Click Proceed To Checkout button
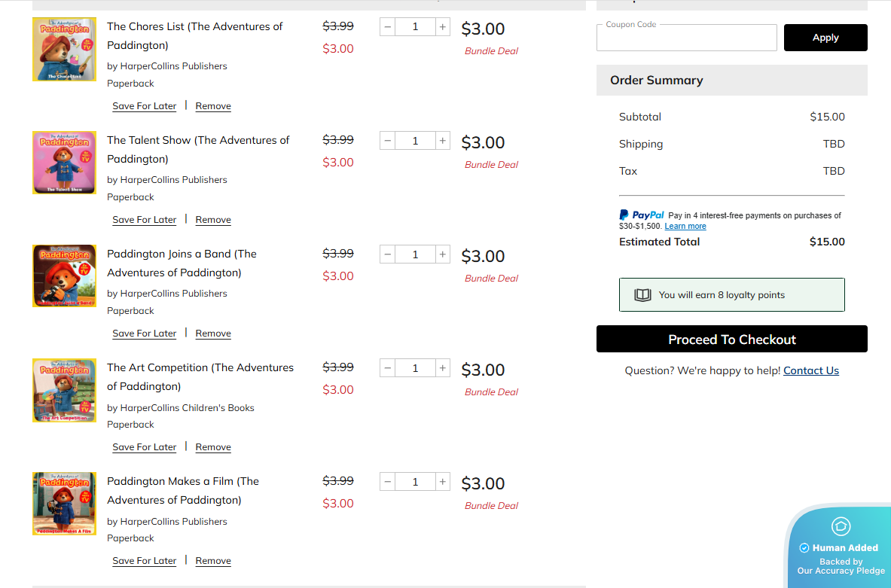891x588 pixels. pyautogui.click(x=731, y=340)
